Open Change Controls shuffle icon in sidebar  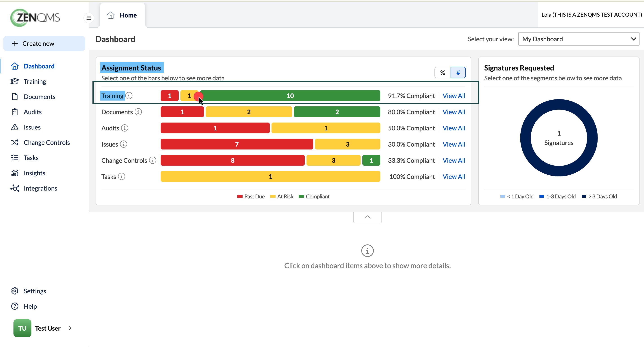coord(15,143)
